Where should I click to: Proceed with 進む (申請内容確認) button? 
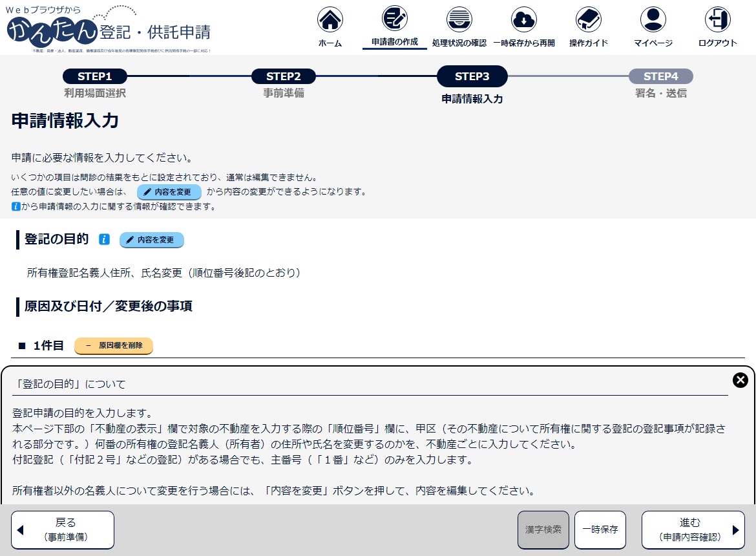tap(693, 529)
